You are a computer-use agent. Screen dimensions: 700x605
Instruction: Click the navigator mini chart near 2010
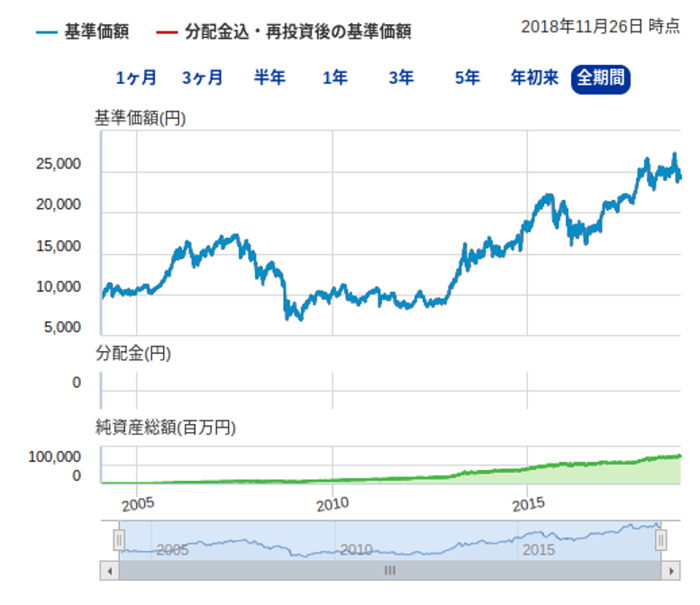coord(356,545)
